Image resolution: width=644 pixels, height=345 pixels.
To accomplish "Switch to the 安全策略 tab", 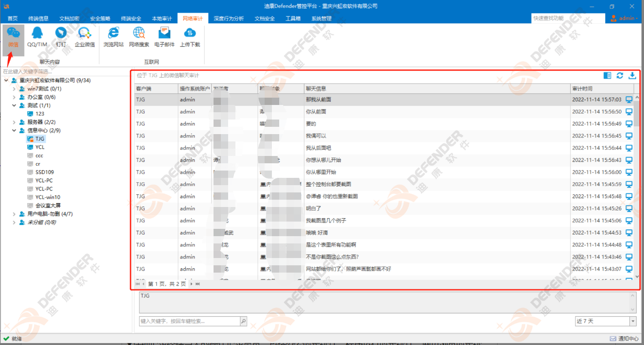I will (100, 18).
